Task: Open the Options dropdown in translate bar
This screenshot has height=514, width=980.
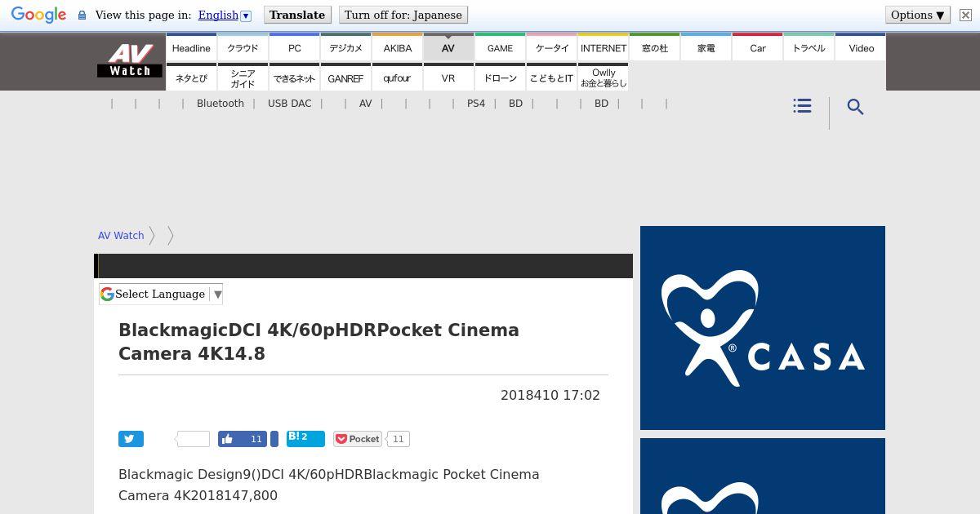Action: coord(918,15)
